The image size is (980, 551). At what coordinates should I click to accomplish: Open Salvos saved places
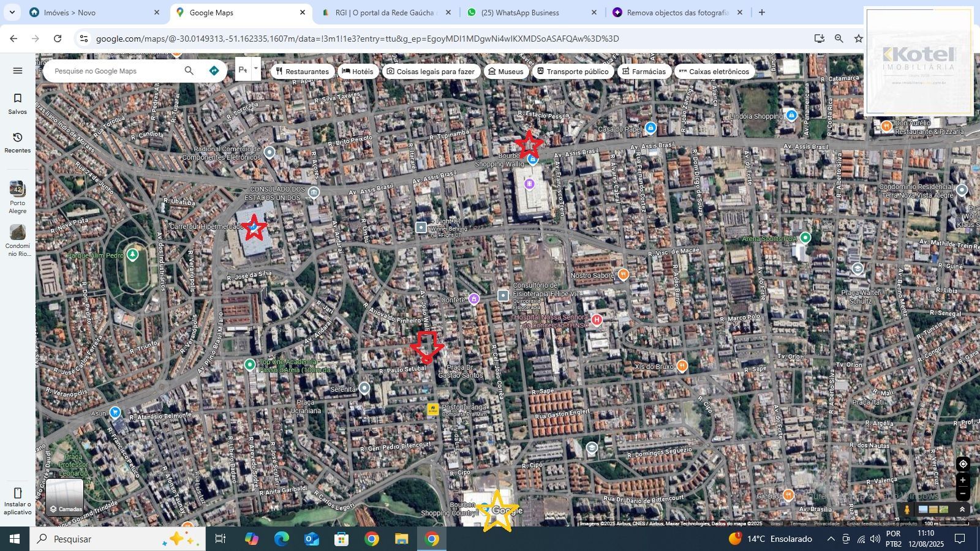pos(18,103)
